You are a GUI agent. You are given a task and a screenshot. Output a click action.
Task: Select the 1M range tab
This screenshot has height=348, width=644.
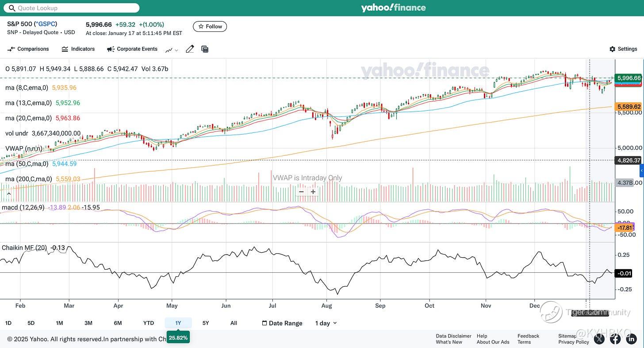click(60, 323)
